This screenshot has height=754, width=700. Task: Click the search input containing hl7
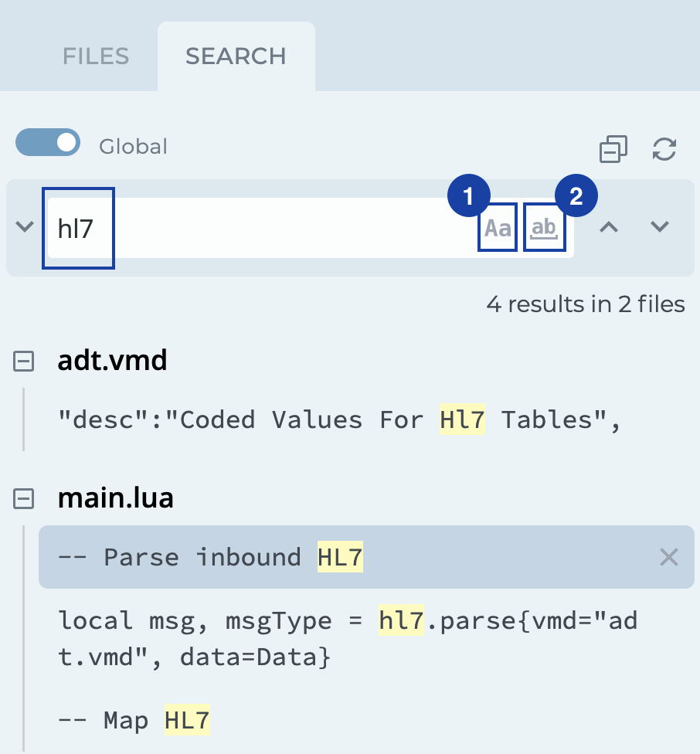point(255,228)
